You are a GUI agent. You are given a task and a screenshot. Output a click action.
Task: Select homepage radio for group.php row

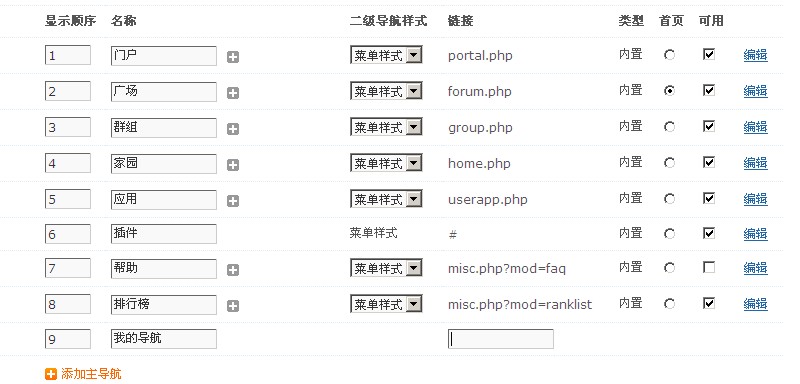669,126
